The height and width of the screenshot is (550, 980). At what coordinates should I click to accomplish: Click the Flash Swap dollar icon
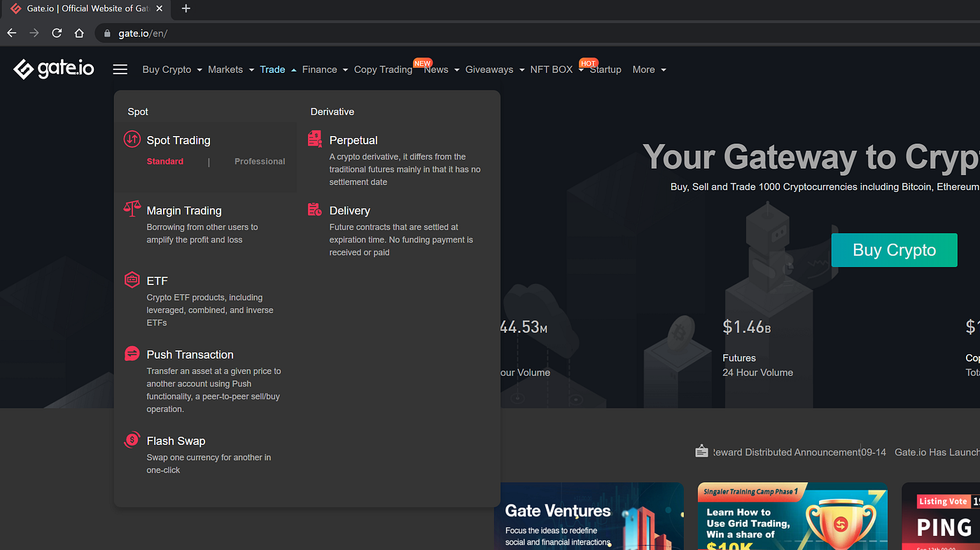point(132,440)
